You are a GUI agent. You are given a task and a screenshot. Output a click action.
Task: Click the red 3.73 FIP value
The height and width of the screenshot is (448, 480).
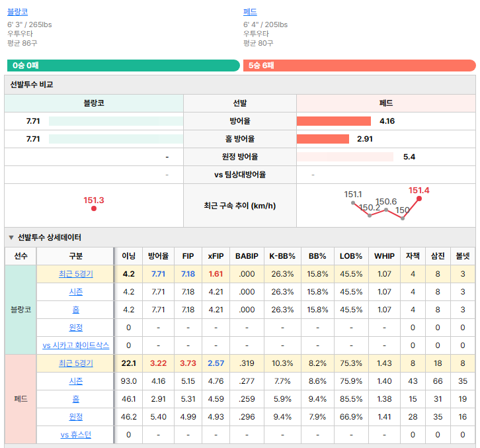coord(188,363)
